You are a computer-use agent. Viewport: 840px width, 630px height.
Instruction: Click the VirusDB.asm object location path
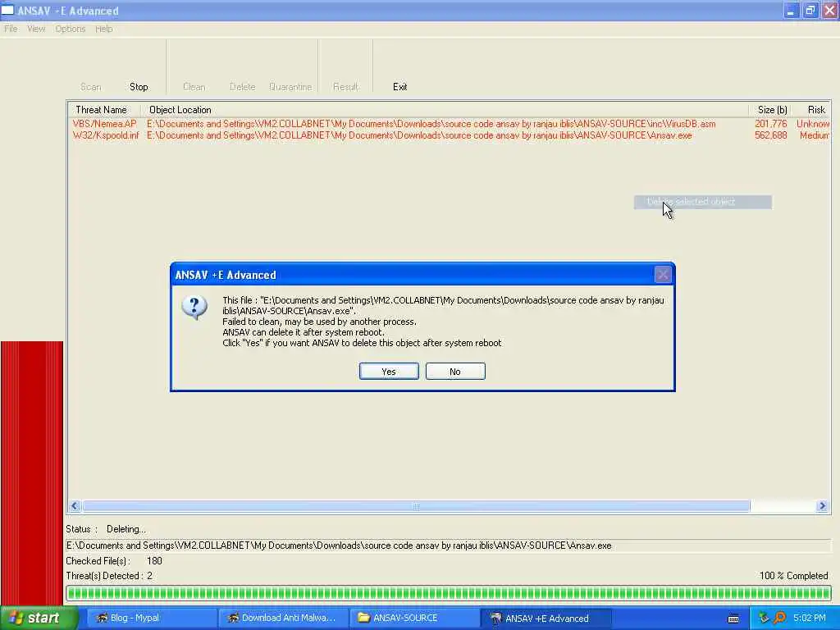pyautogui.click(x=431, y=124)
